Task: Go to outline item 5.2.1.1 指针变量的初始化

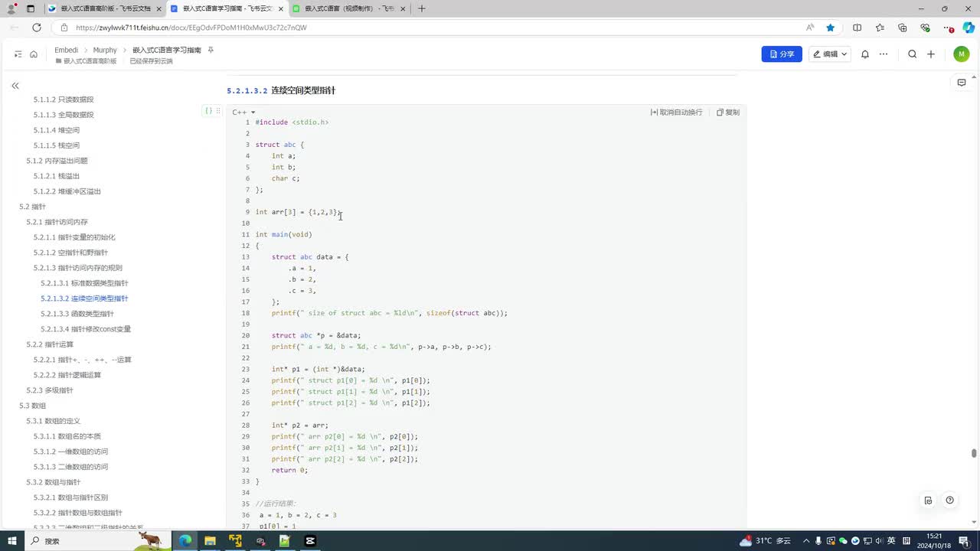Action: click(74, 237)
